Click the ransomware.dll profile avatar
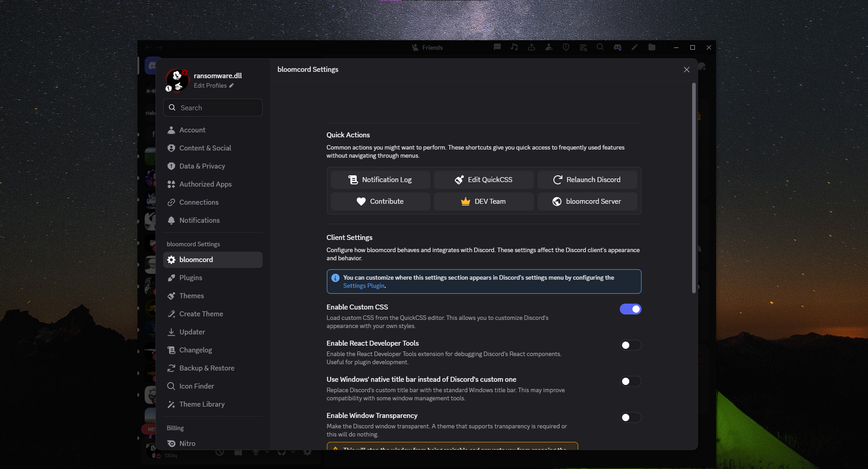 (x=177, y=80)
